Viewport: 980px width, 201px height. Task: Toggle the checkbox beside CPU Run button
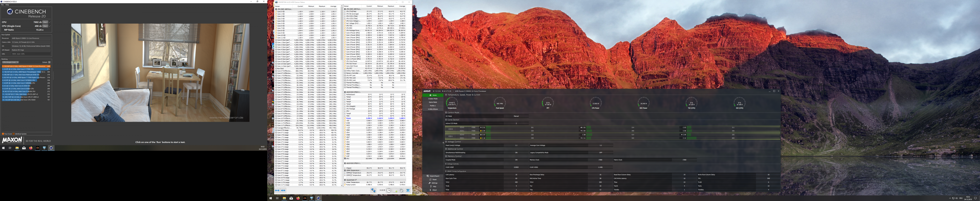[50, 22]
